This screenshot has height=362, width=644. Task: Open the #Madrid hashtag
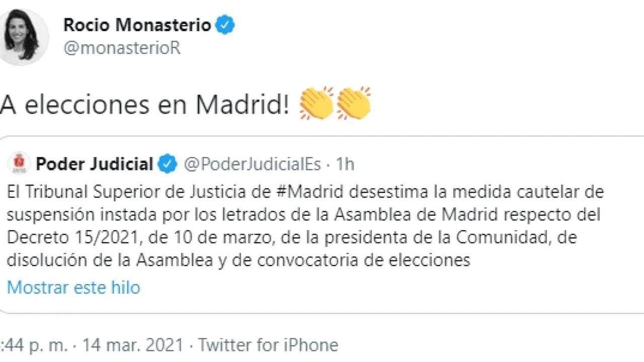(309, 192)
